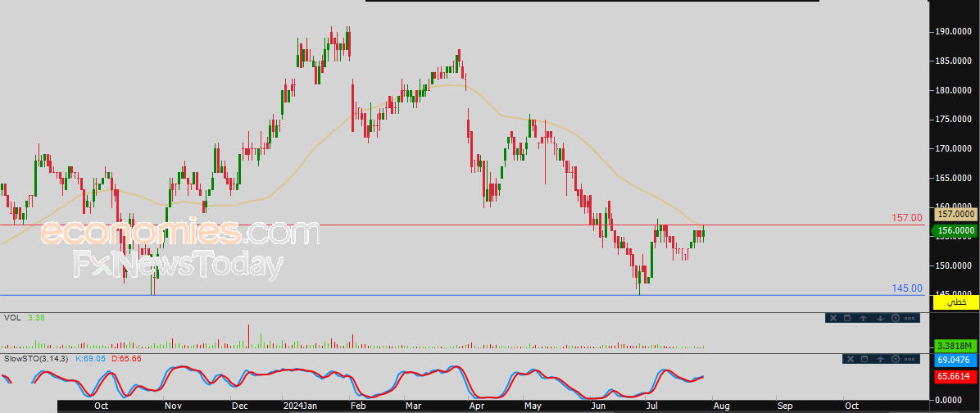Click the 156.0000 current price tag
Screen dimensions: 980x413
[955, 230]
